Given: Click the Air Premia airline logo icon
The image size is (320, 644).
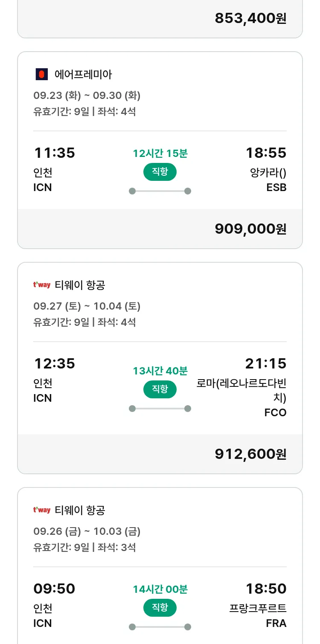Looking at the screenshot, I should click(x=41, y=75).
